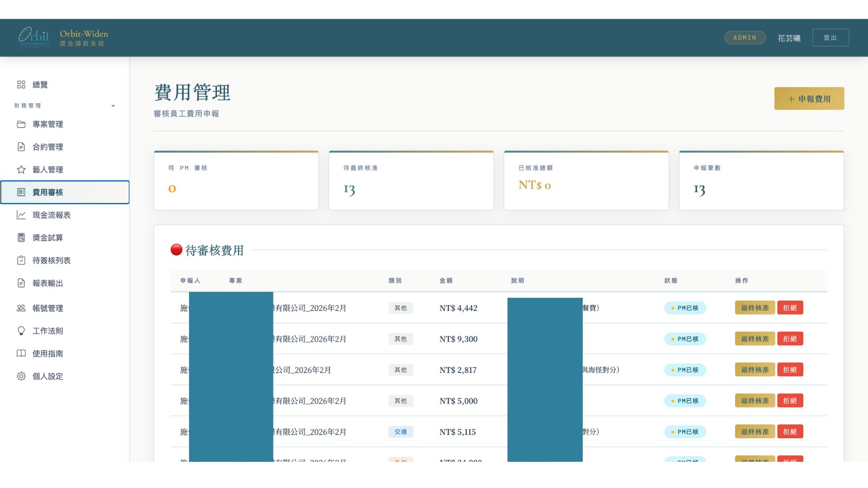Click the 申報費用 button
This screenshot has height=488, width=868.
coord(809,98)
